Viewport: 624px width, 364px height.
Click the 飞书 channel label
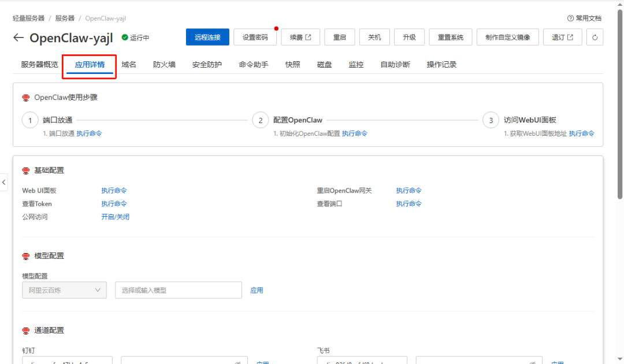(323, 351)
